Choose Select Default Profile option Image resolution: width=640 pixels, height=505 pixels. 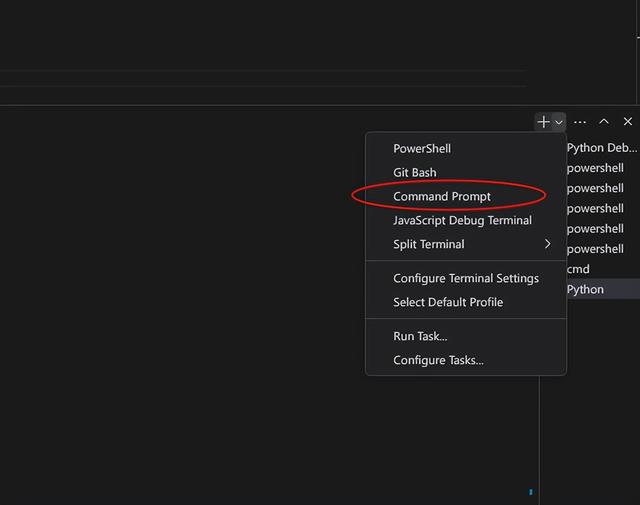pos(448,302)
